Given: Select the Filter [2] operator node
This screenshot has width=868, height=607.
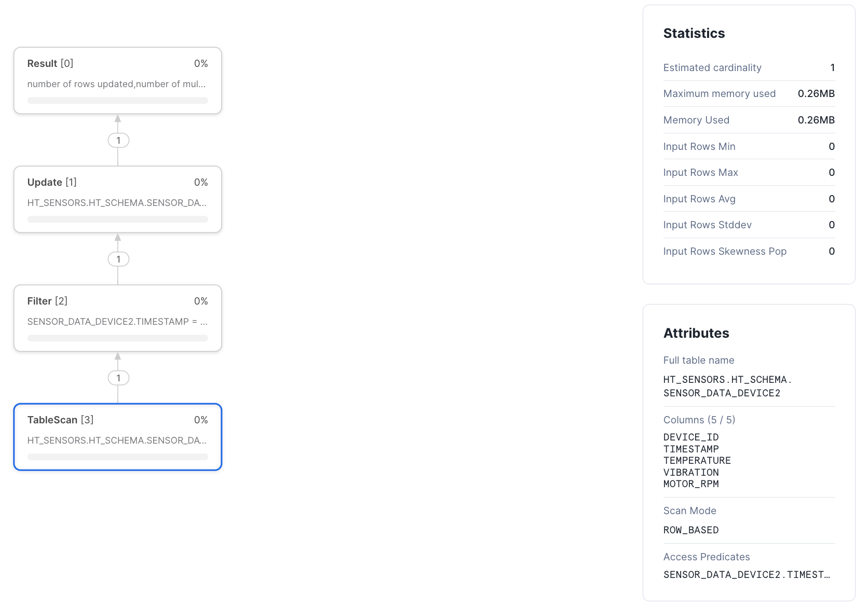Looking at the screenshot, I should tap(118, 318).
